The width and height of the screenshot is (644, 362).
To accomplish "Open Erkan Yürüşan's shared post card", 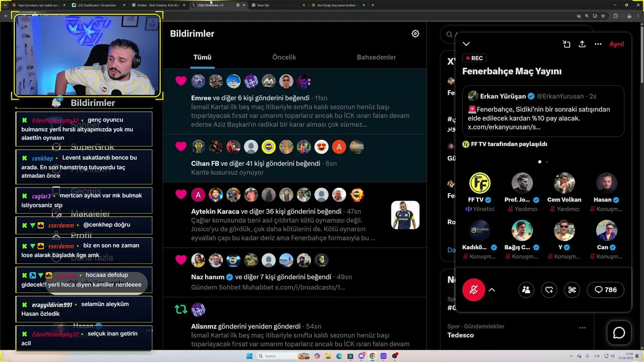I will [x=543, y=111].
